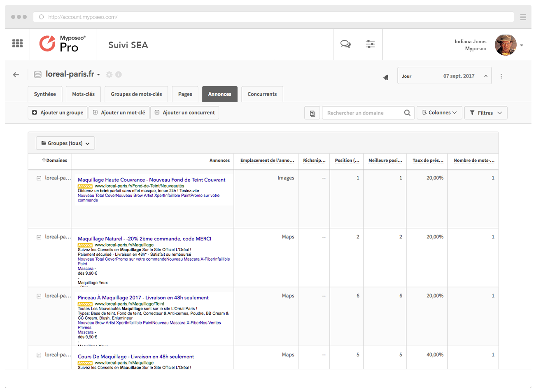Select the Annonces tab
Viewport: 536px width, 392px height.
click(x=220, y=94)
